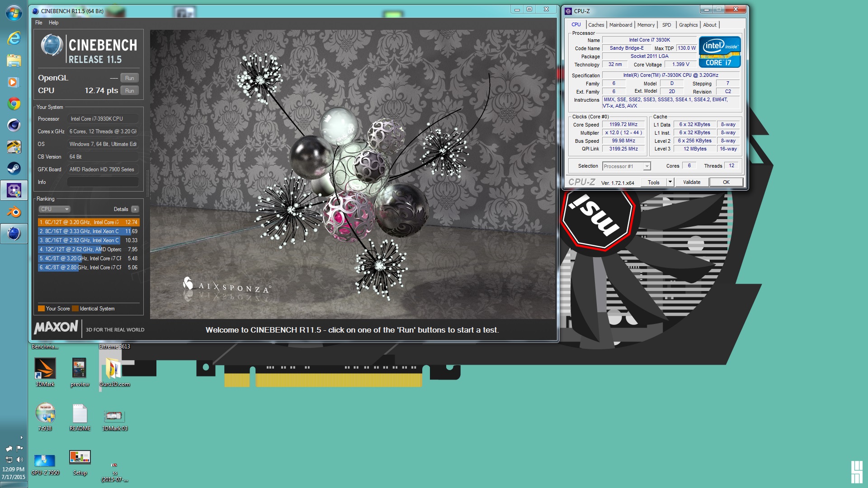The width and height of the screenshot is (868, 488).
Task: Click the Cinebench title bar icon
Action: tap(36, 11)
